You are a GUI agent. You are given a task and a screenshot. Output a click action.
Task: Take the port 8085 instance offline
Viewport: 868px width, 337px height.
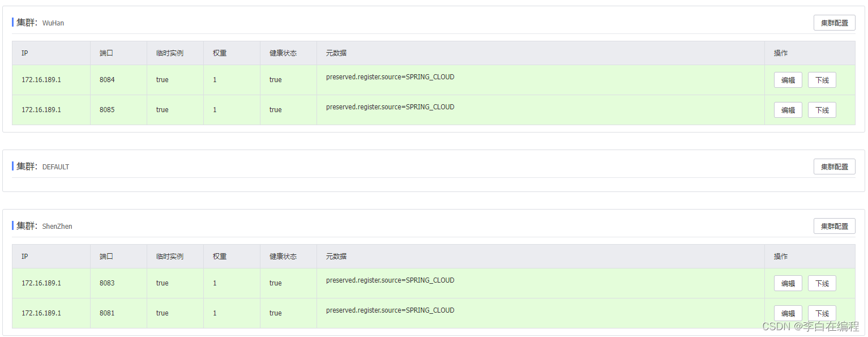click(x=822, y=110)
